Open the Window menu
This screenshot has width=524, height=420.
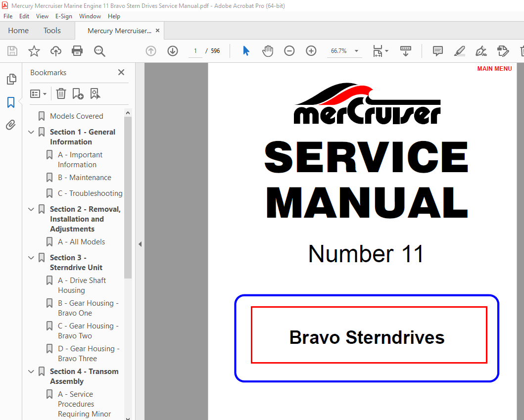(90, 16)
